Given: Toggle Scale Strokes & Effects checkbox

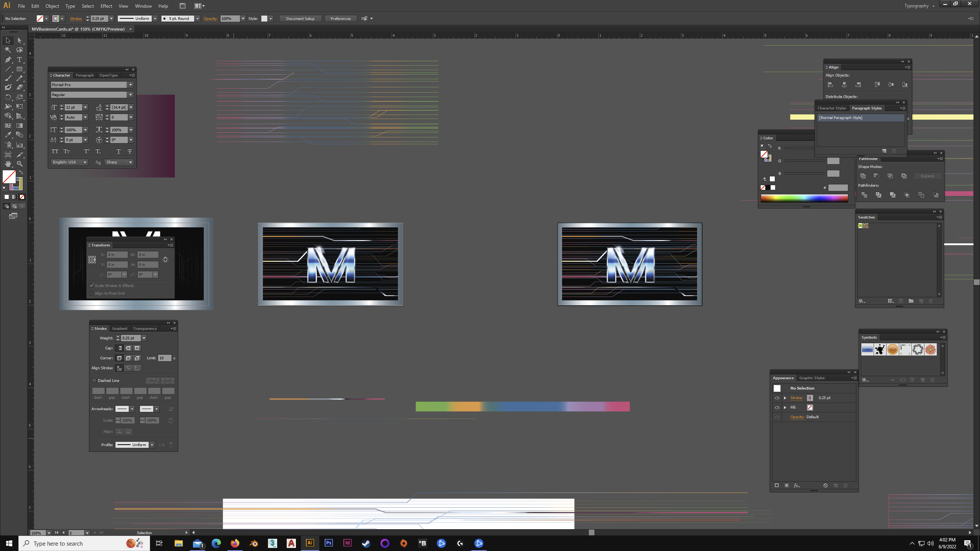Looking at the screenshot, I should (91, 286).
